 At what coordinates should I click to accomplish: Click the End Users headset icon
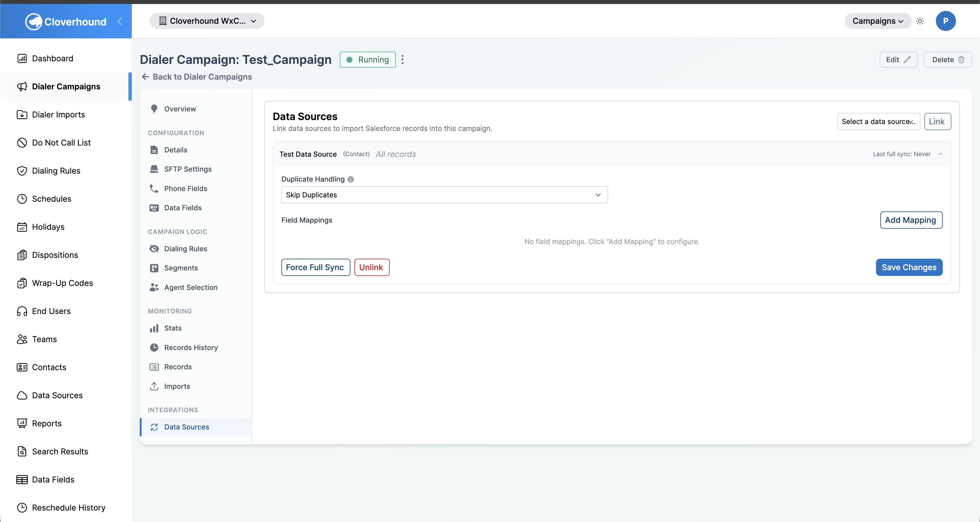22,311
